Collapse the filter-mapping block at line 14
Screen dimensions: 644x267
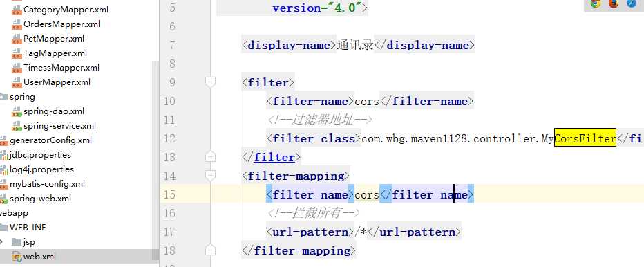[x=210, y=176]
